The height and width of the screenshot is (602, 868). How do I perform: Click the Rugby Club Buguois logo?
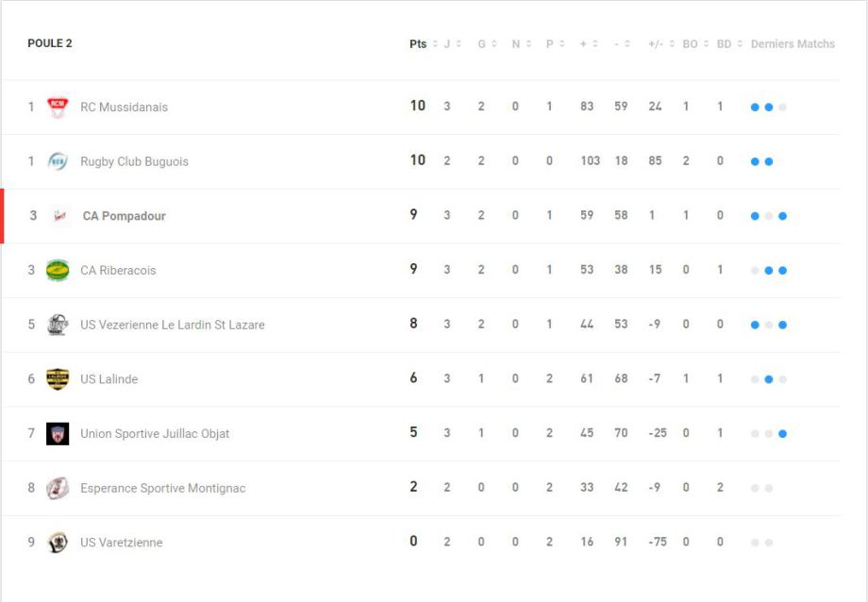(58, 161)
